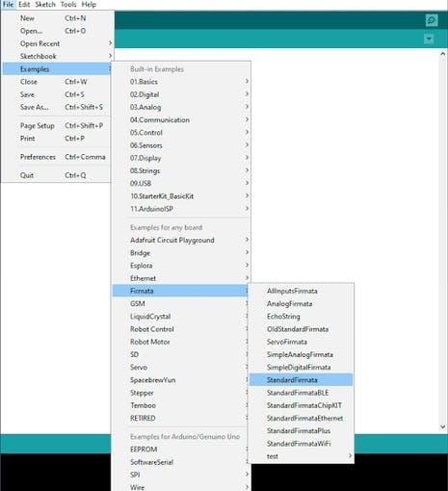The image size is (448, 491).
Task: Open the Tools menu
Action: 68,5
